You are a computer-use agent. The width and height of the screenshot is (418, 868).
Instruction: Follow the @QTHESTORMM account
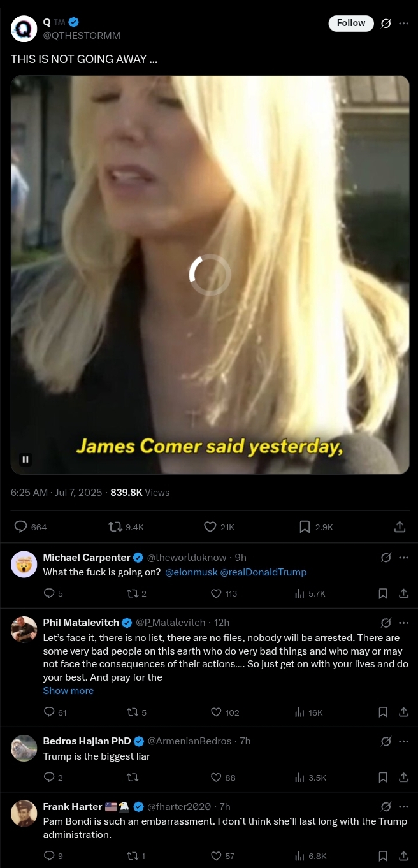(351, 23)
